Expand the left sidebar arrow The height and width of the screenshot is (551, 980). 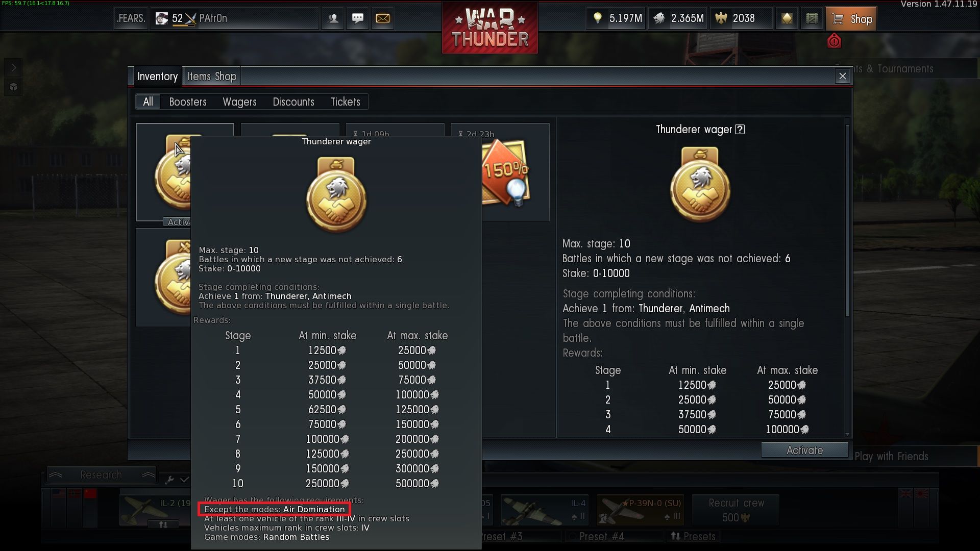click(13, 67)
